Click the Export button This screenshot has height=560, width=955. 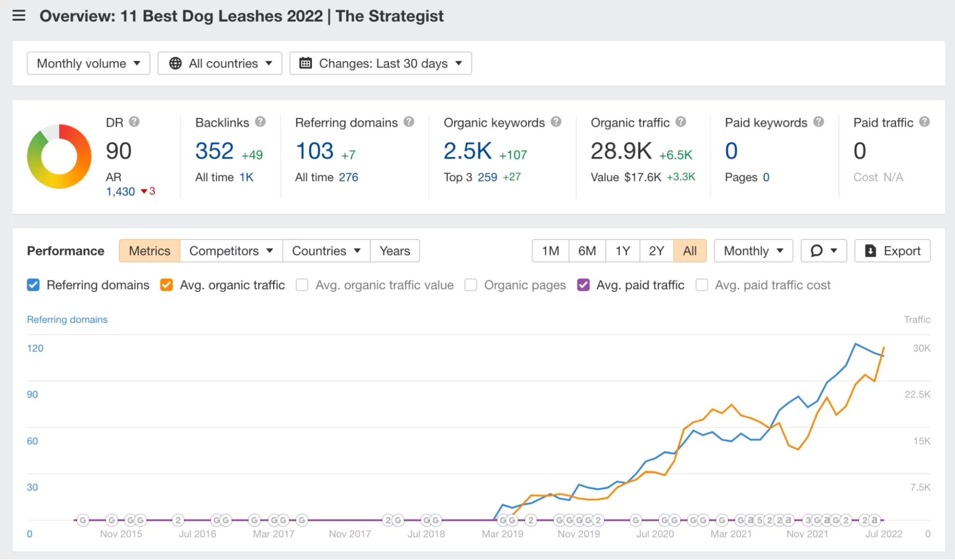click(x=892, y=251)
